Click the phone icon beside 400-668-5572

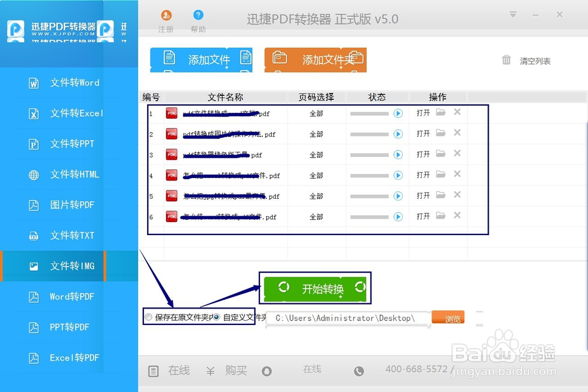click(359, 371)
